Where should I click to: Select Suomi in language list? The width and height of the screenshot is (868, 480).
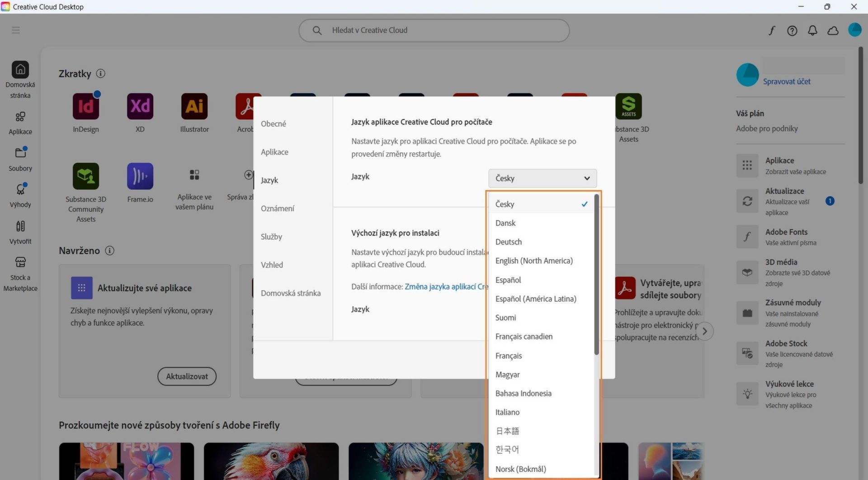point(541,318)
